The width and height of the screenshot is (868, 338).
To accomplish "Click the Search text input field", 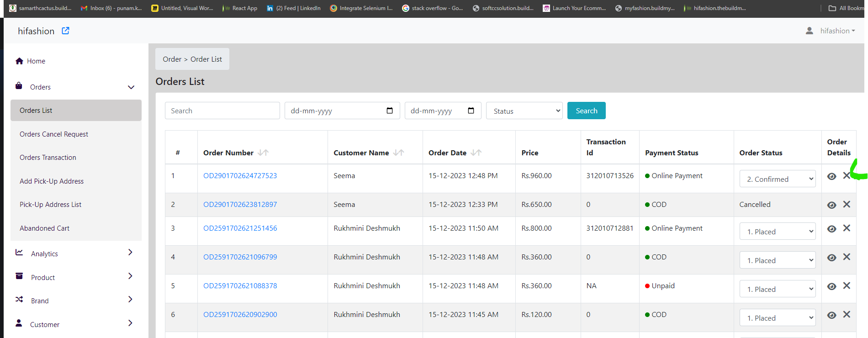I will click(222, 111).
